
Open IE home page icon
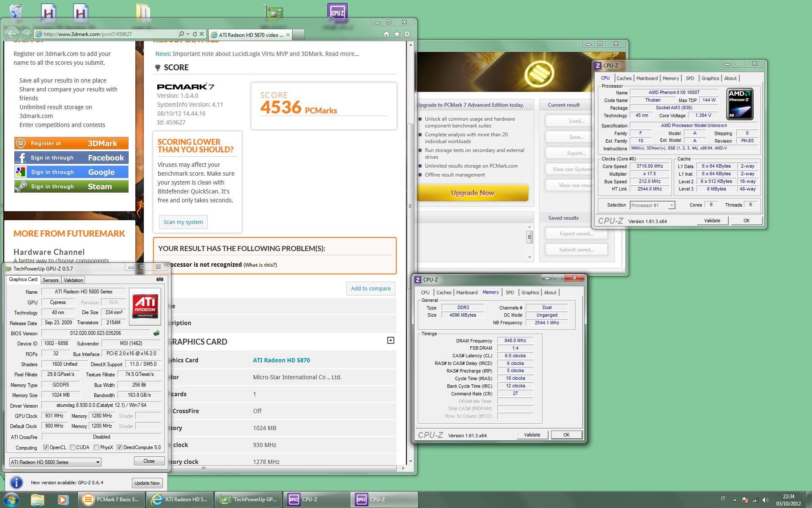click(386, 34)
